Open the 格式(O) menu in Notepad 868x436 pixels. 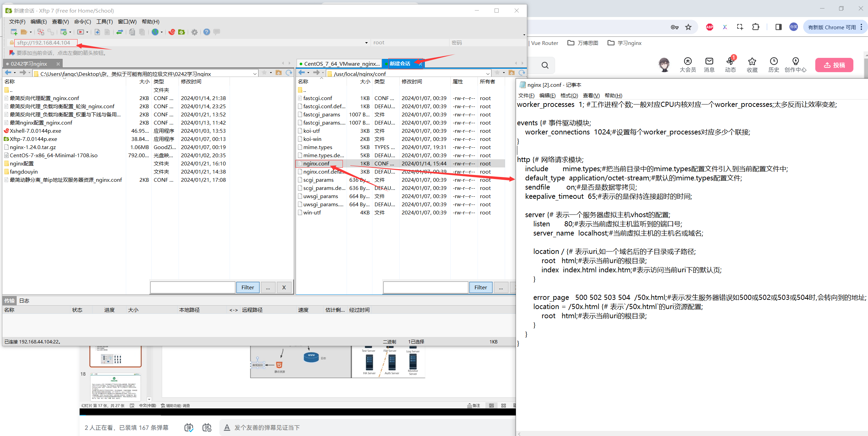pyautogui.click(x=569, y=96)
